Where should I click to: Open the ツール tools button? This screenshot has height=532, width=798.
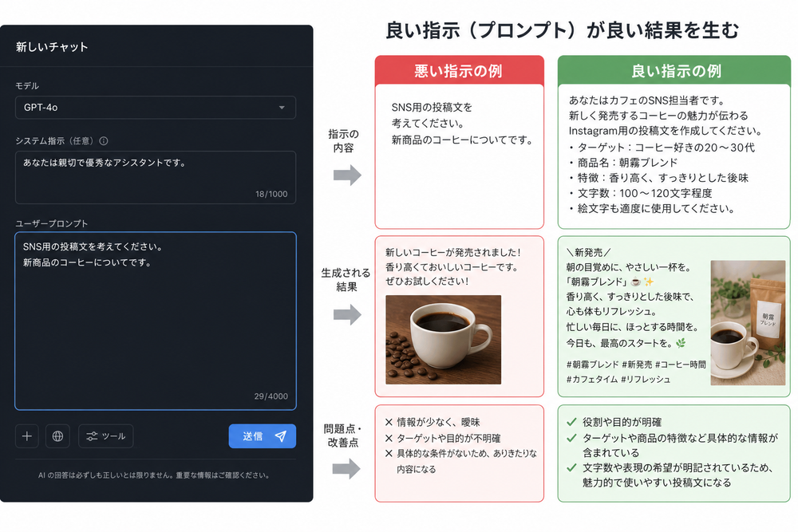[x=106, y=436]
